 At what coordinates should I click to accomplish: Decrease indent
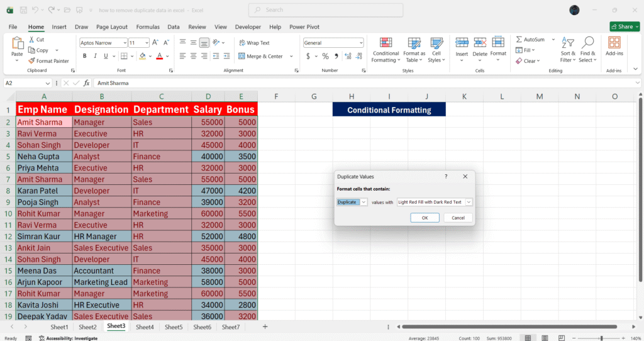click(216, 56)
